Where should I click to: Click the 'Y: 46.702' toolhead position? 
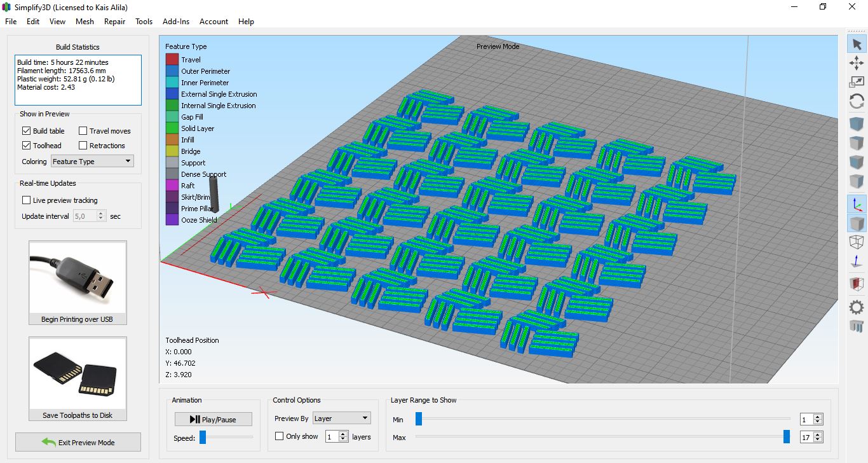click(180, 363)
